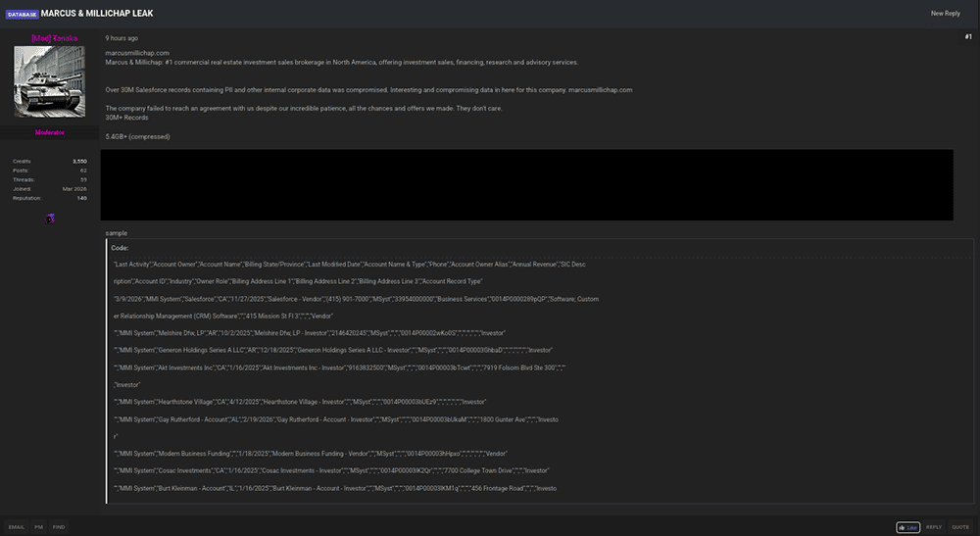Click the EMAIL button

17,527
